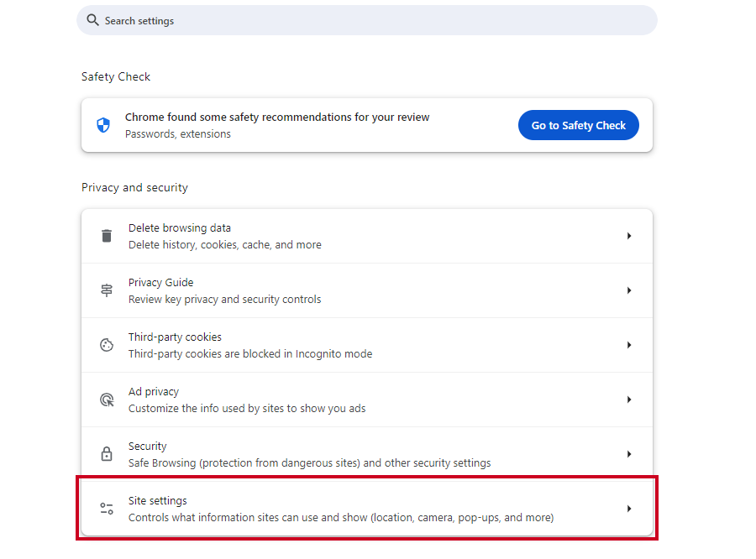Click 'Delete history, cookies, cache, and more'
This screenshot has width=756, height=559.
pyautogui.click(x=224, y=245)
